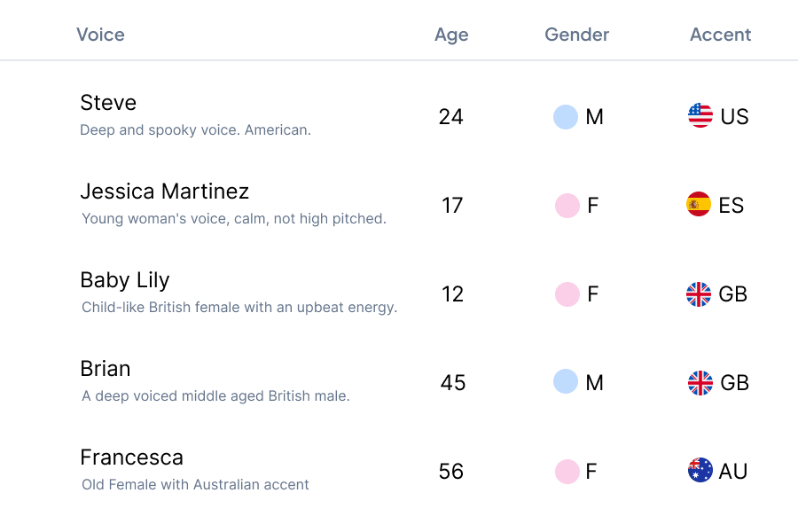The height and width of the screenshot is (532, 798).
Task: Click the British flag icon in Baby Lily's row
Action: 699,293
